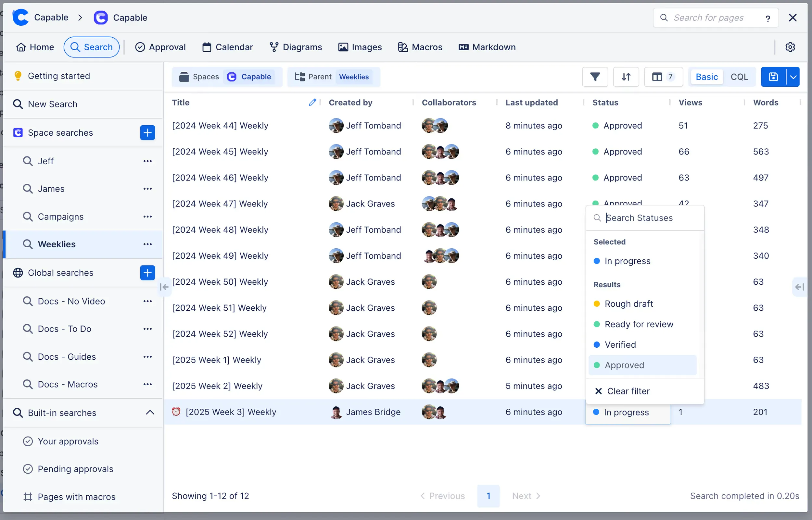Choose the Verified status
Screen dimensions: 812x520
(642, 345)
